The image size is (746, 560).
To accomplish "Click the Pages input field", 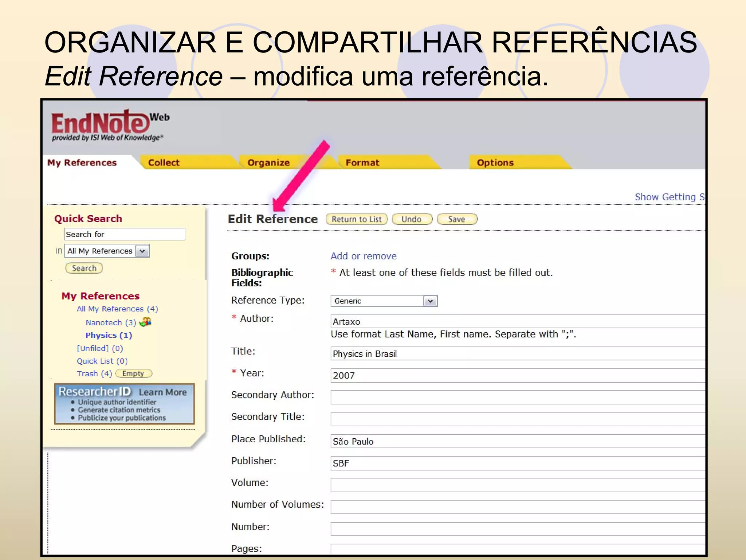I will [518, 549].
